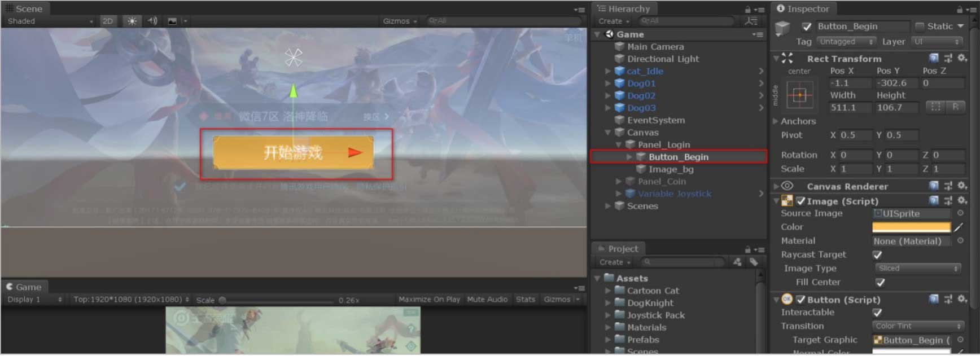The height and width of the screenshot is (356, 980).
Task: Open Image (Script) gear settings menu
Action: [962, 200]
